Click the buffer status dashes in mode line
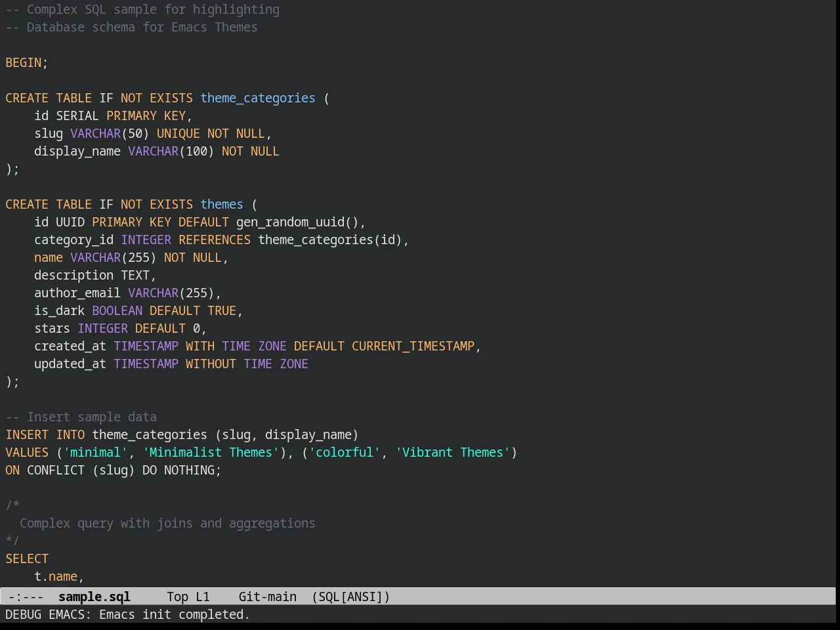This screenshot has width=840, height=630. 26,597
